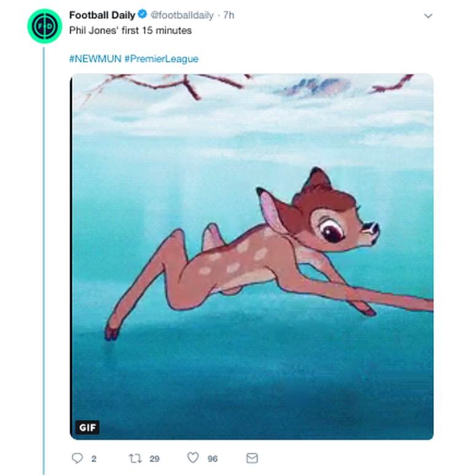Open the #NEWMUN hashtag
This screenshot has height=476, width=461.
95,58
